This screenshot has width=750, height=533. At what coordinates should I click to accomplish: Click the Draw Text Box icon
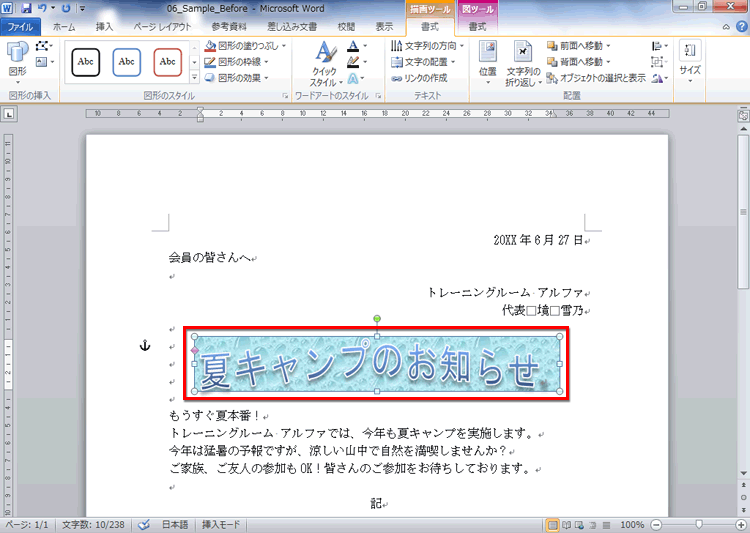(x=43, y=62)
